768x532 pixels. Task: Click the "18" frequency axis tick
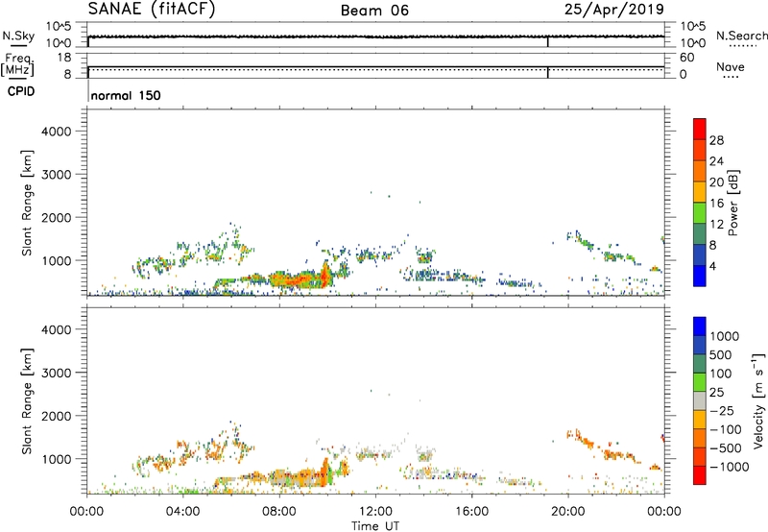pos(64,58)
